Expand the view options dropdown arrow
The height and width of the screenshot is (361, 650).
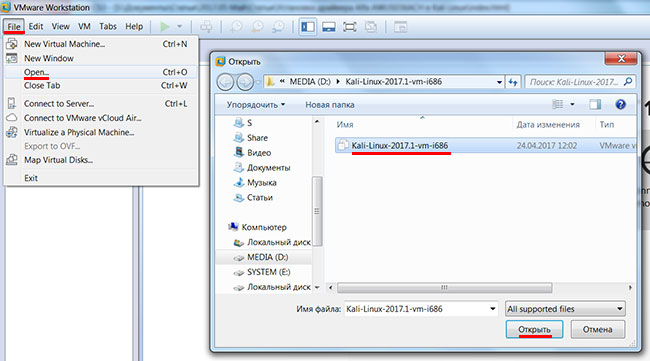click(x=572, y=104)
